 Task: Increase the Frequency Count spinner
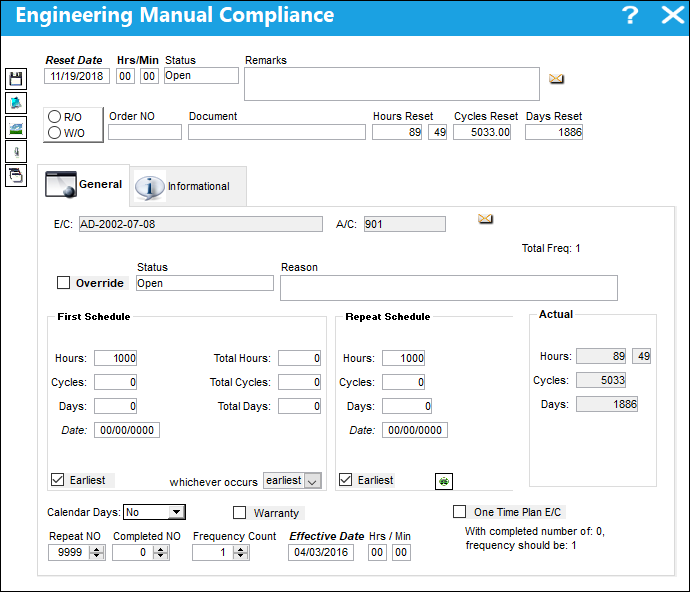(x=241, y=549)
